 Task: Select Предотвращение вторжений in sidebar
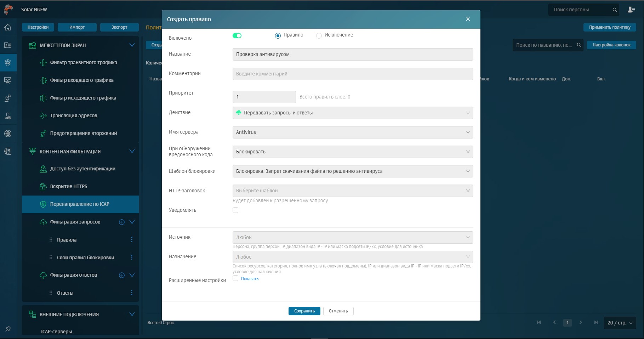(x=83, y=134)
